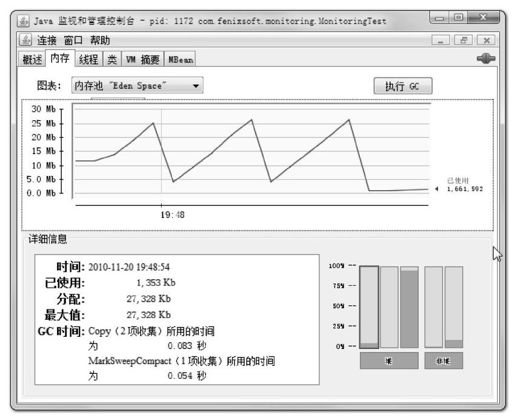
Task: Open the 窗口 menu
Action: coord(73,40)
